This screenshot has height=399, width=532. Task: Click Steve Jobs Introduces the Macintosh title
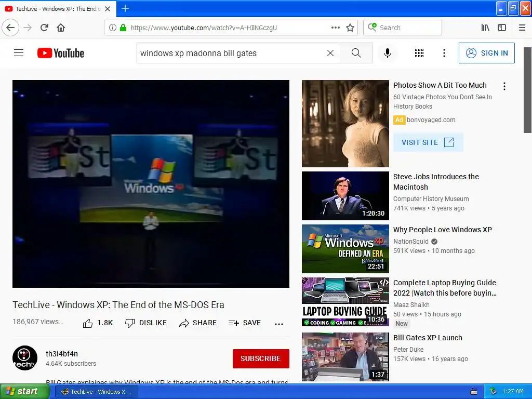coord(436,182)
